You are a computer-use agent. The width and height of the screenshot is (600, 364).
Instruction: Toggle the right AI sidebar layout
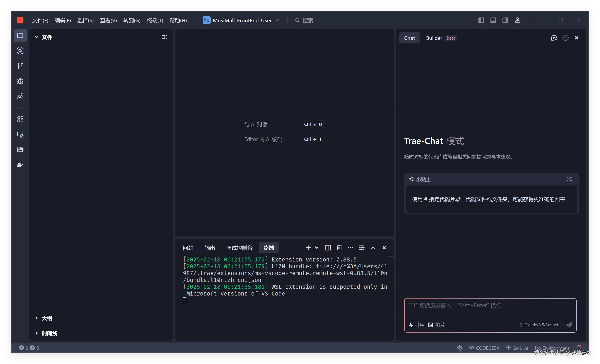(505, 20)
